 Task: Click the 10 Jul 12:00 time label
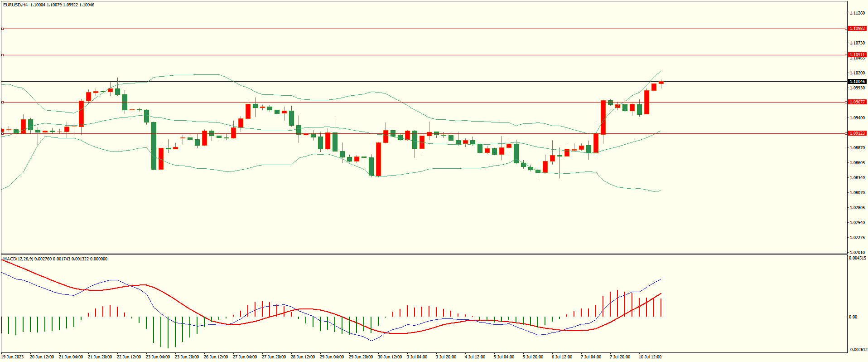(x=650, y=357)
